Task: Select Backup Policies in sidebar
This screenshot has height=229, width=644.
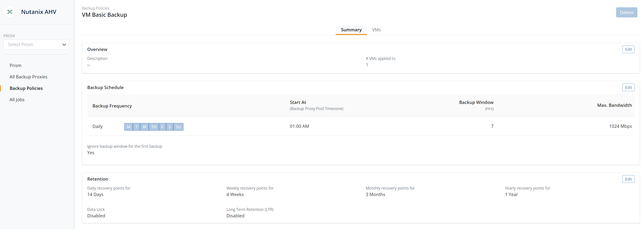Action: pos(26,88)
